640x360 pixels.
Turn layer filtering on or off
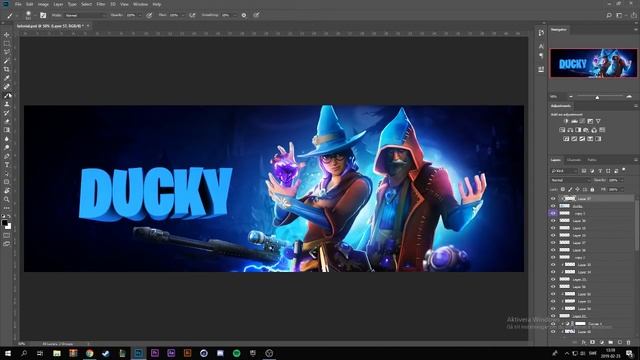(624, 170)
